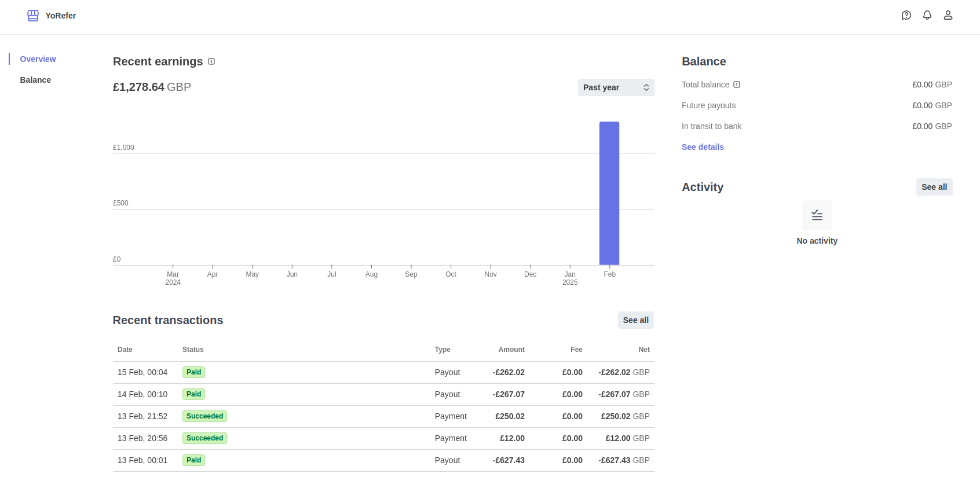
Task: See all activity
Action: pos(934,187)
